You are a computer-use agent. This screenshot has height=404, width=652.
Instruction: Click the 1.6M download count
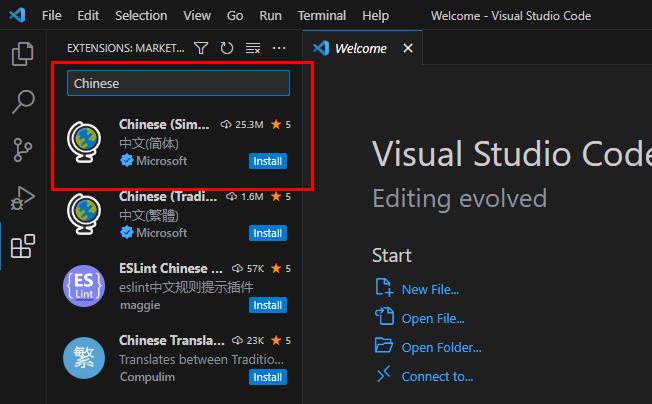252,197
